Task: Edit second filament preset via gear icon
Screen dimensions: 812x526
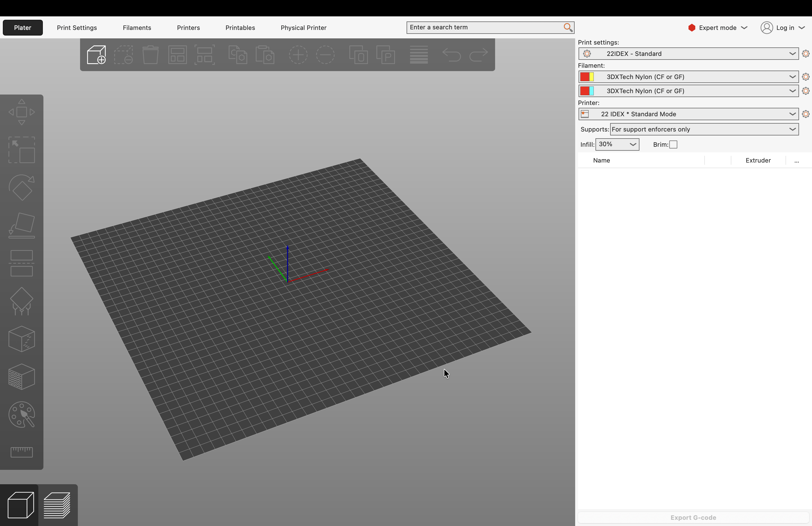Action: (806, 91)
